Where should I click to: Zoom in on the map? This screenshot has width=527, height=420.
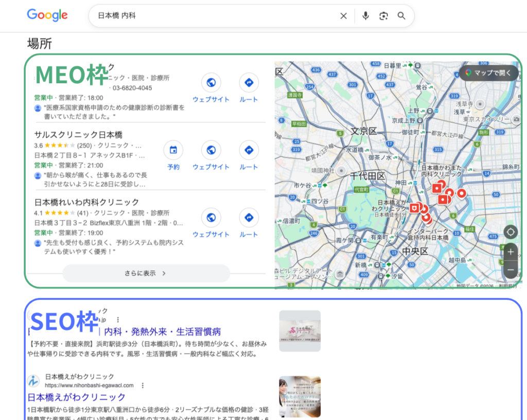click(510, 252)
